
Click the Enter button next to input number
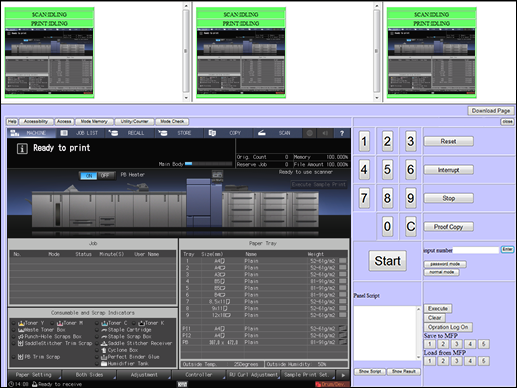507,250
